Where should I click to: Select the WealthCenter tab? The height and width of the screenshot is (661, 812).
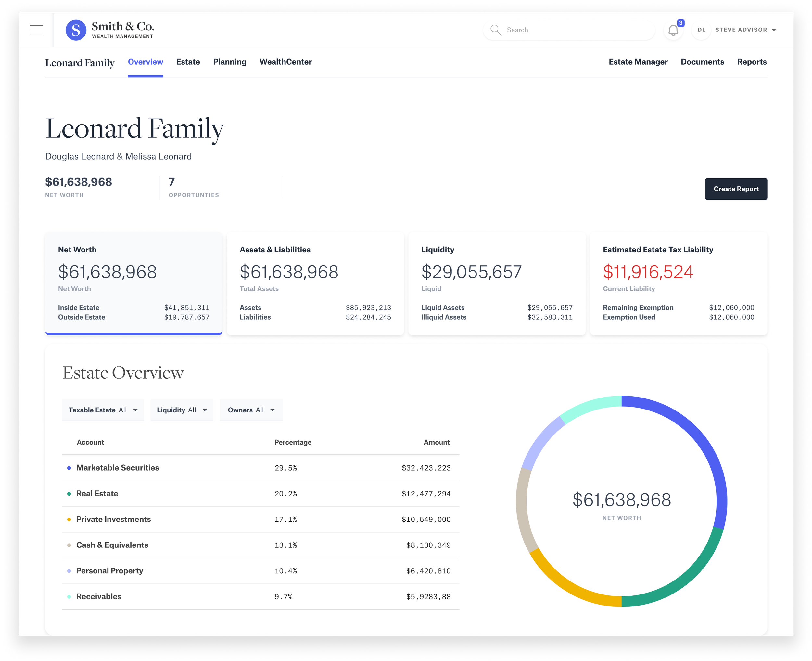point(286,62)
